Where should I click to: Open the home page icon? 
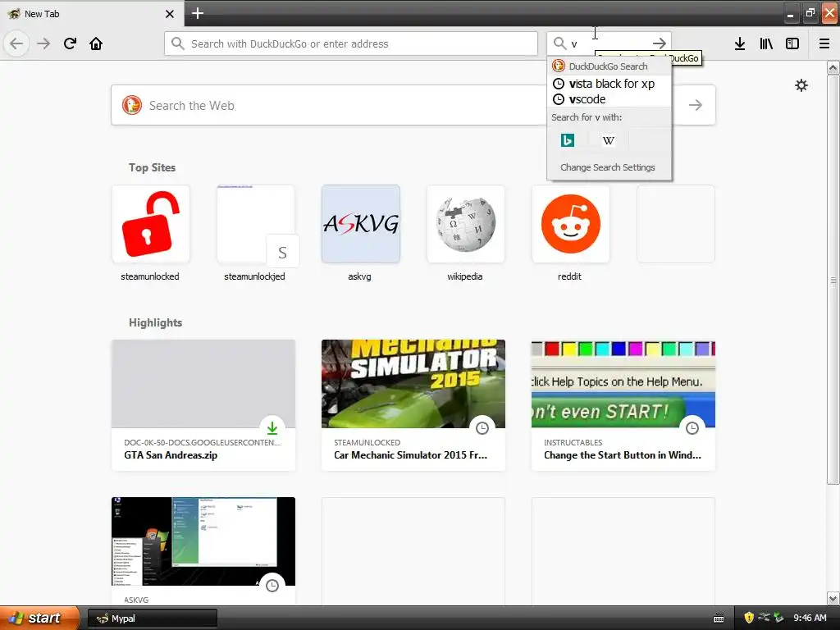[x=96, y=43]
